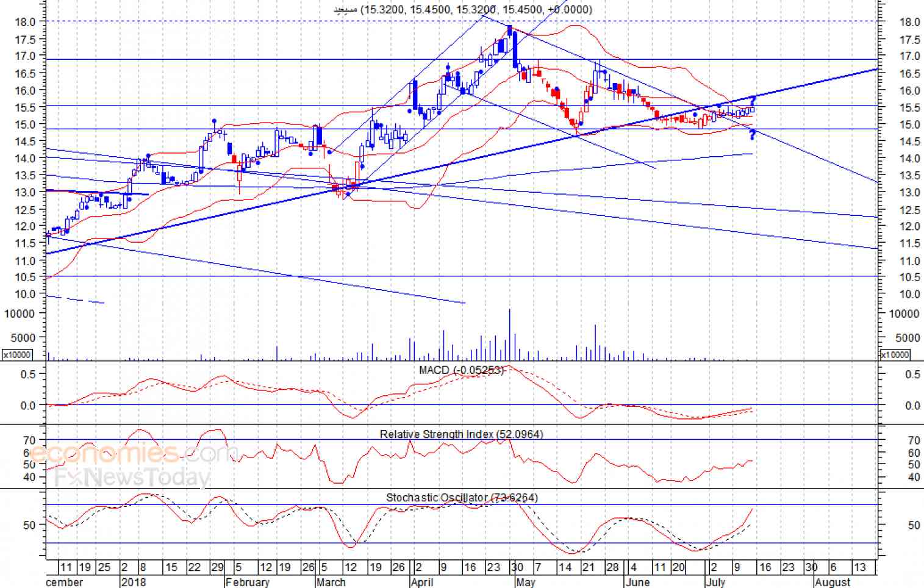Select the x10000 volume scale box on left
The width and height of the screenshot is (924, 588).
(x=17, y=354)
